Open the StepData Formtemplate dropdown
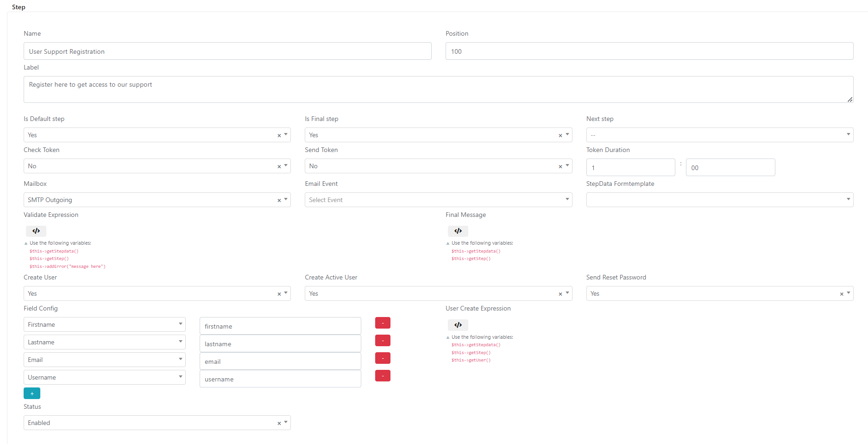Screen dimensions: 868x444 720,200
